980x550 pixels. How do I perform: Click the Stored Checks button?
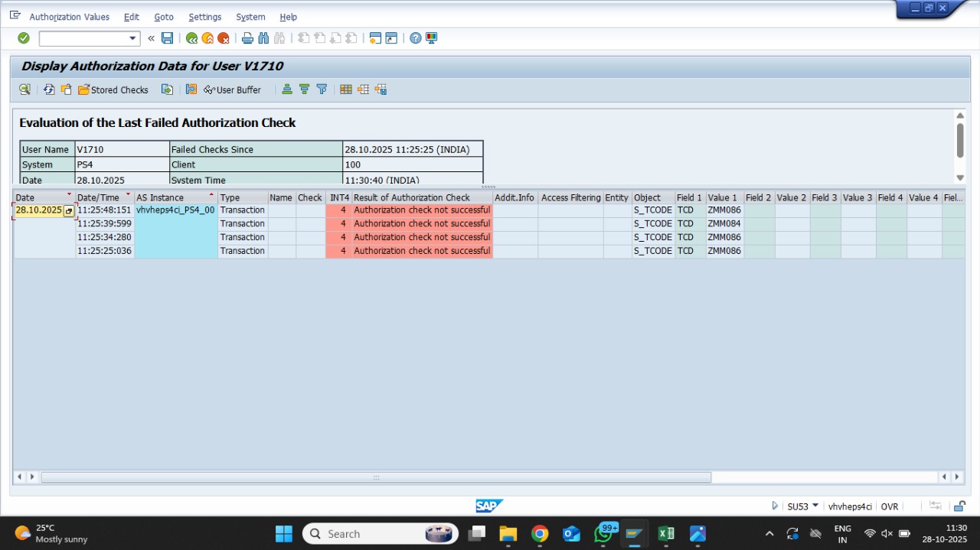click(x=113, y=89)
